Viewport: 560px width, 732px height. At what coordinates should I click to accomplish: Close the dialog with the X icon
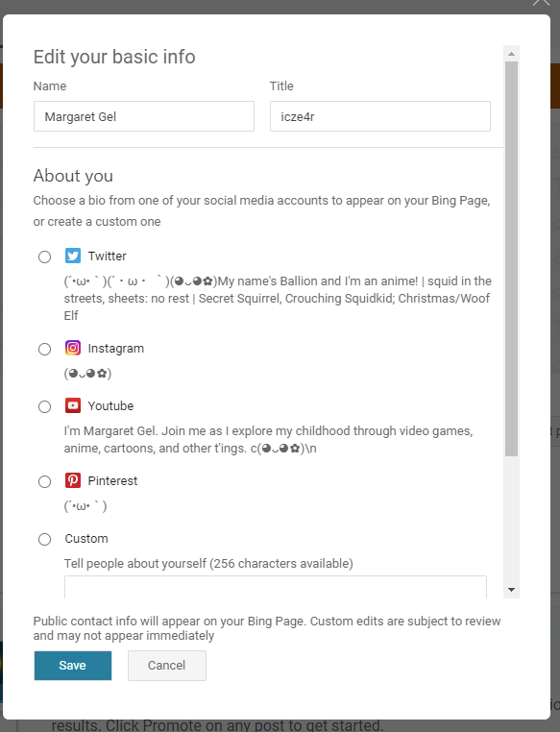pos(542,2)
